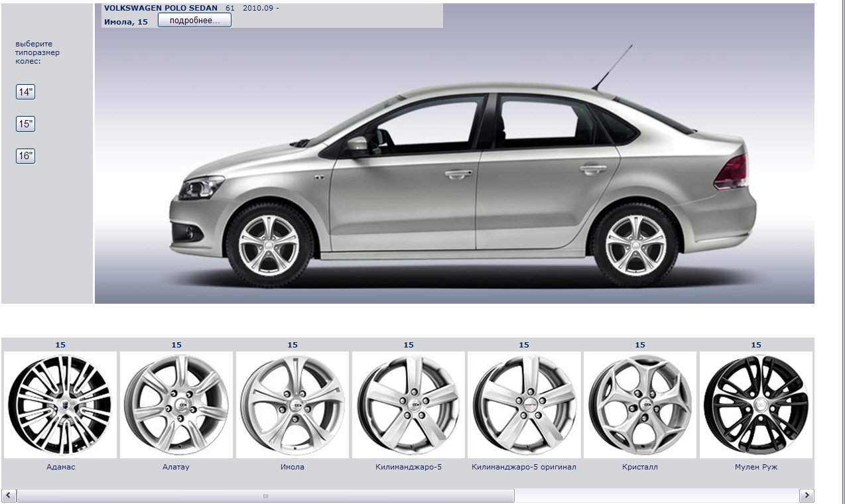Click the Volkswagen Polo Sedan title
Image resolution: width=845 pixels, height=504 pixels.
(x=161, y=8)
